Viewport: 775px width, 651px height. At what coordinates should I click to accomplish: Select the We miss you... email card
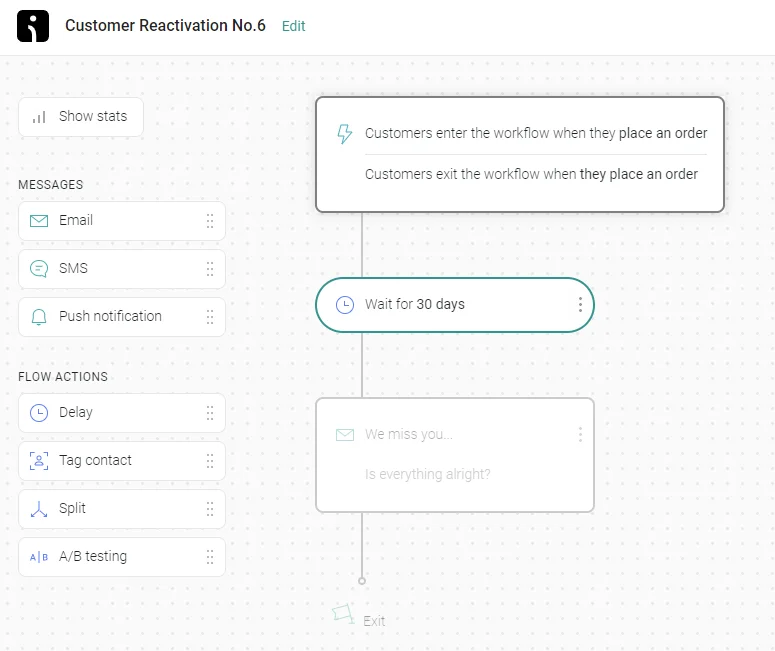[x=455, y=455]
